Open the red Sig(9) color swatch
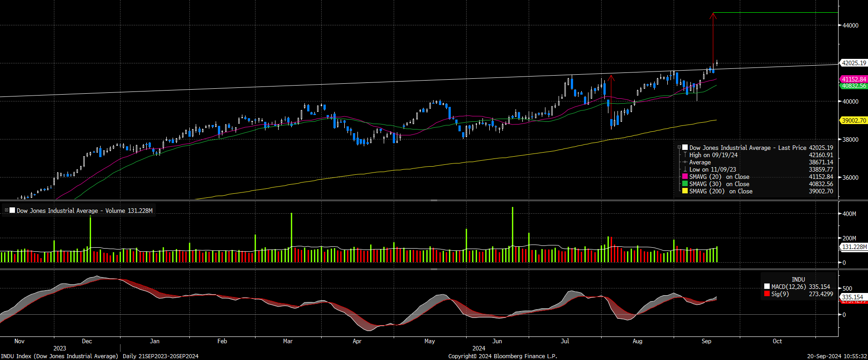The width and height of the screenshot is (868, 360). (767, 294)
